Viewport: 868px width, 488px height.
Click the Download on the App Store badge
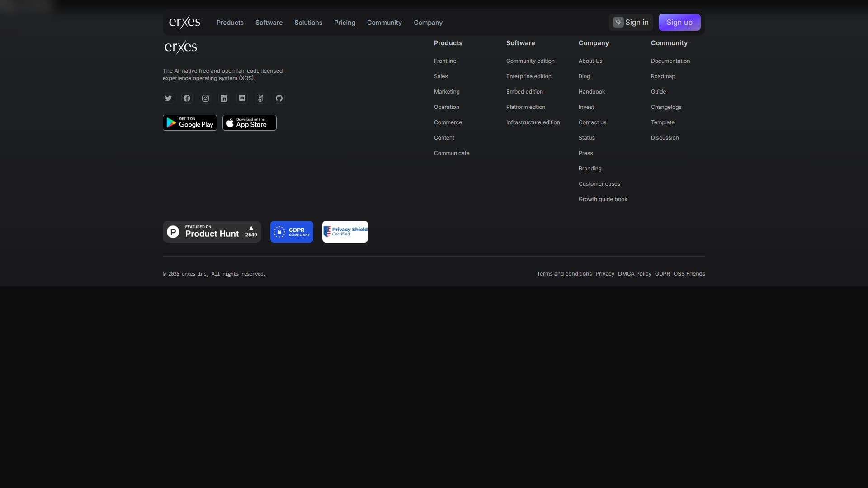(x=250, y=123)
